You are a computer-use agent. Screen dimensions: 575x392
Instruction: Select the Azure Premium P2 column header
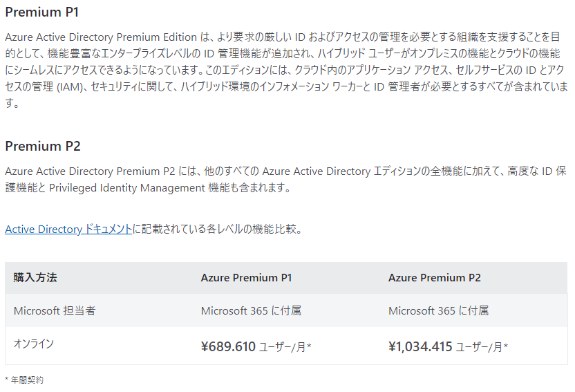coord(435,278)
